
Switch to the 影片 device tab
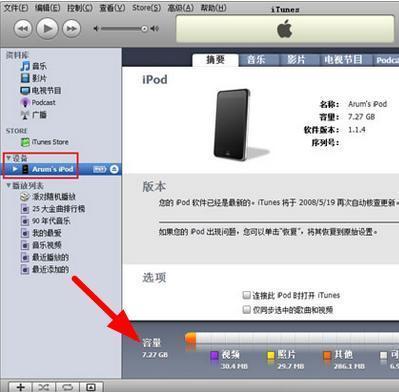[296, 60]
